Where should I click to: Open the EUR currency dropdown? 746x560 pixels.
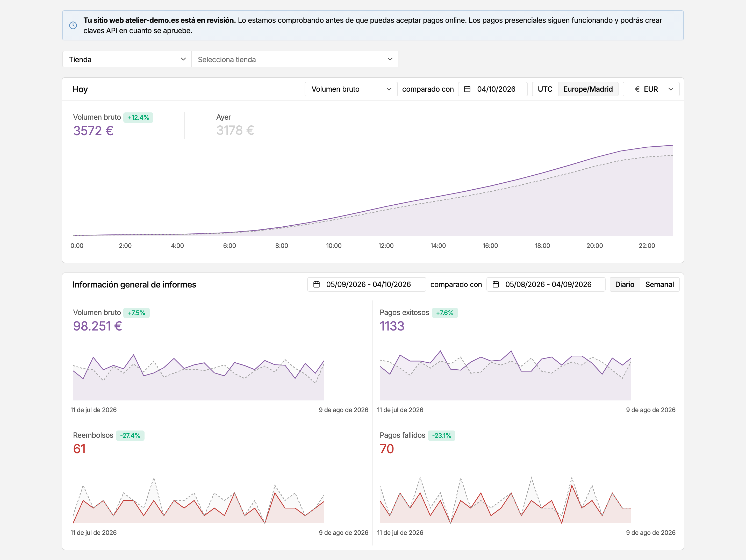click(x=651, y=89)
